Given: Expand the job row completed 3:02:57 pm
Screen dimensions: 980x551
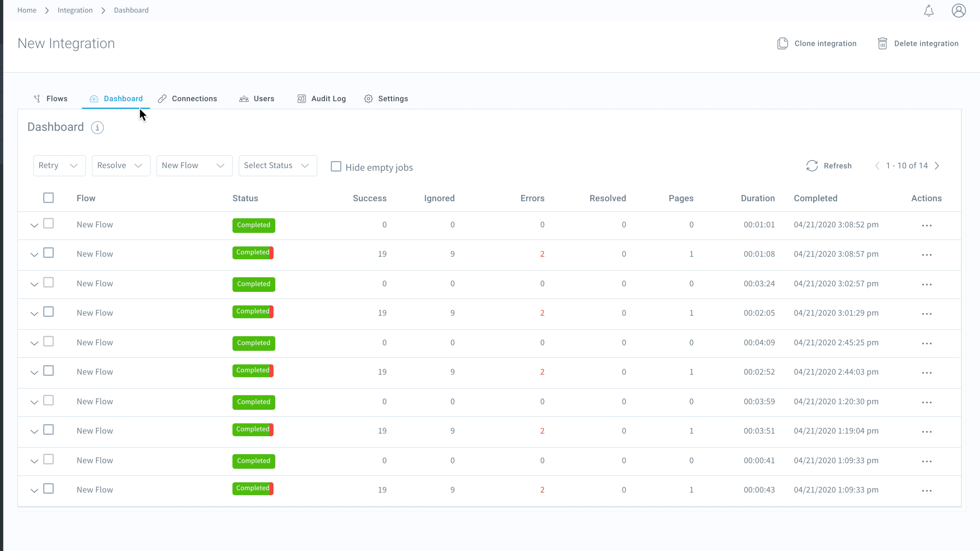Looking at the screenshot, I should coord(34,284).
